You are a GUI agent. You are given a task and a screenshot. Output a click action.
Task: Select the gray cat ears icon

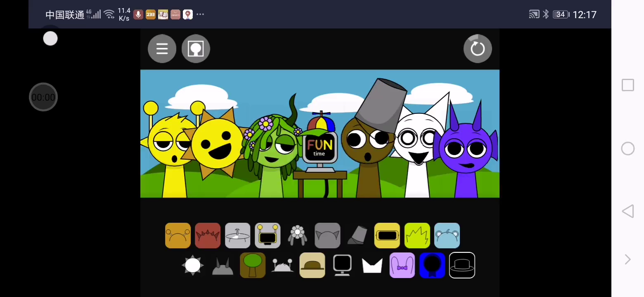(x=327, y=236)
